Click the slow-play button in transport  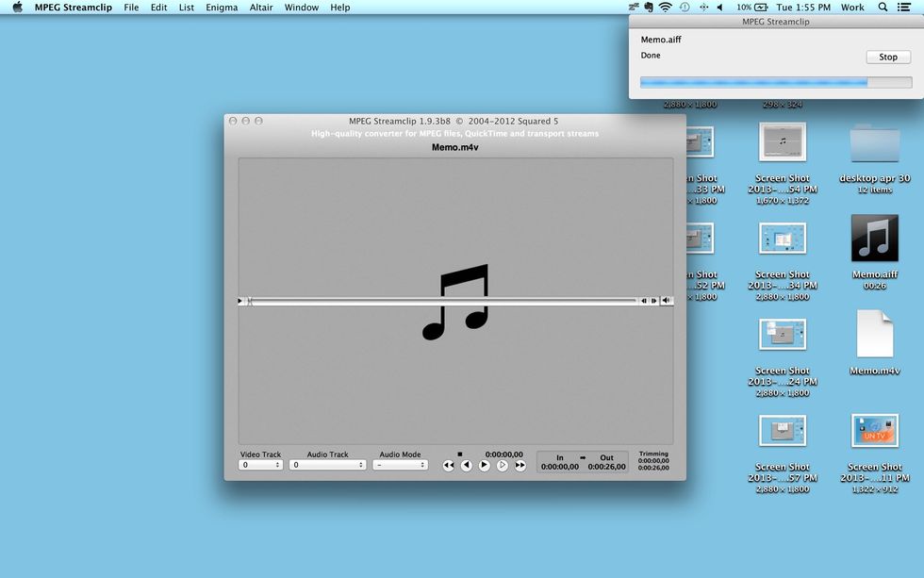(x=502, y=466)
